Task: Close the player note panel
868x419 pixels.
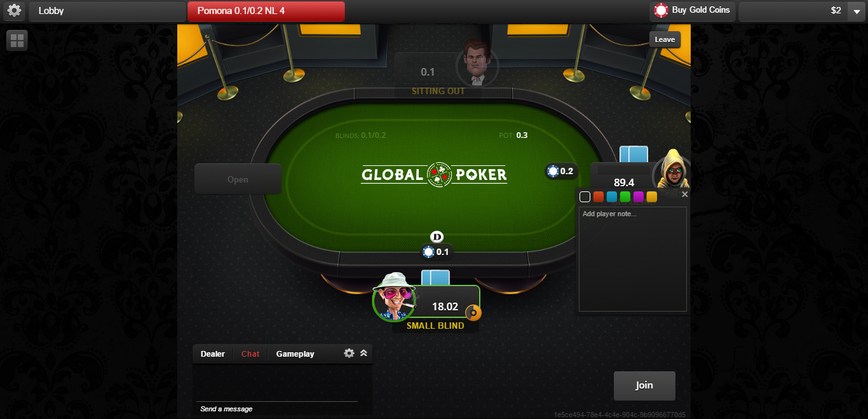Action: [x=684, y=195]
